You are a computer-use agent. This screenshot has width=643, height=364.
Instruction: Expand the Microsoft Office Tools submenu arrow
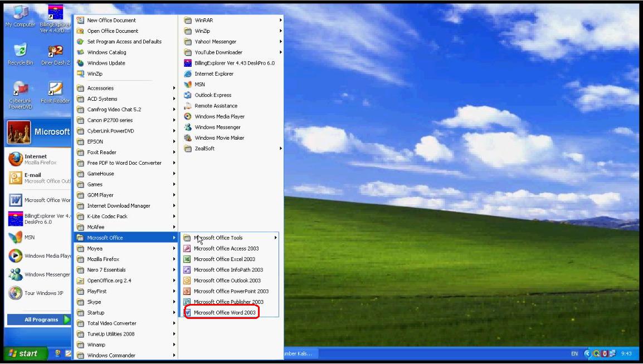click(276, 238)
